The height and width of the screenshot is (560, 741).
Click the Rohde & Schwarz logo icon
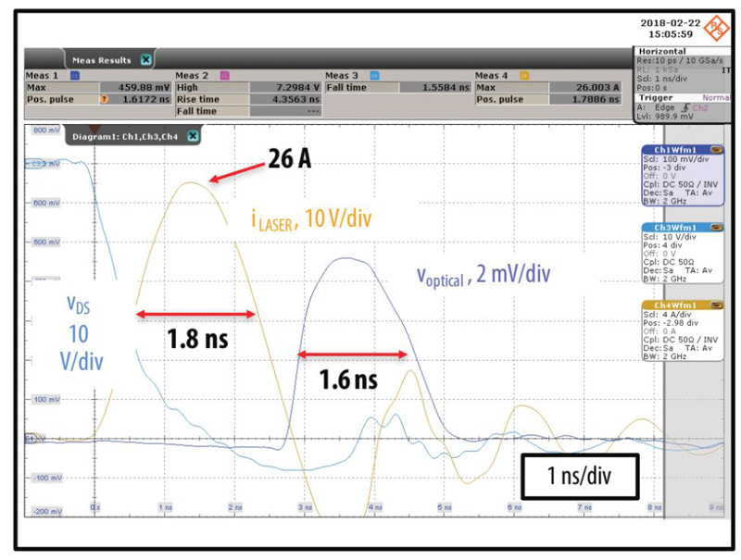point(717,29)
